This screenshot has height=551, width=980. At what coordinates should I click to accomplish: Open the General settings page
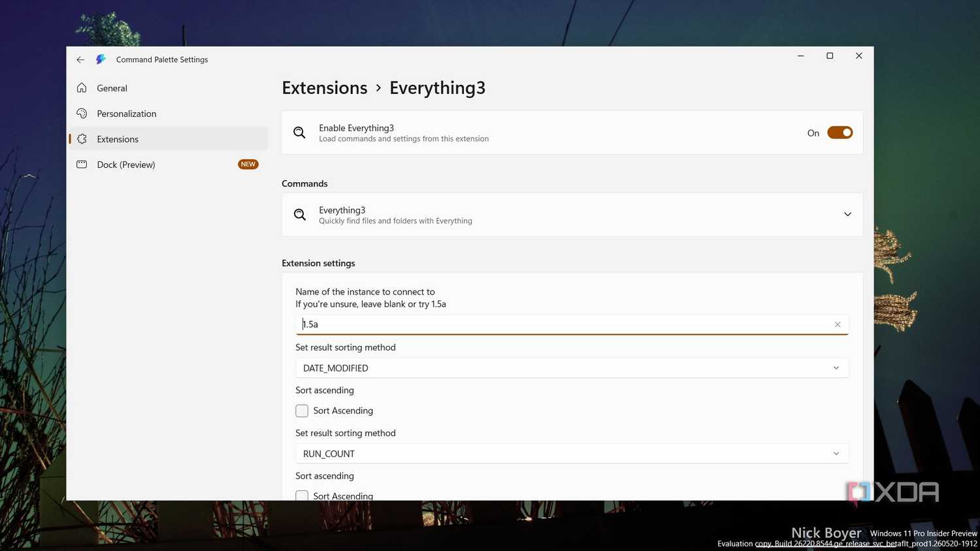tap(169, 88)
